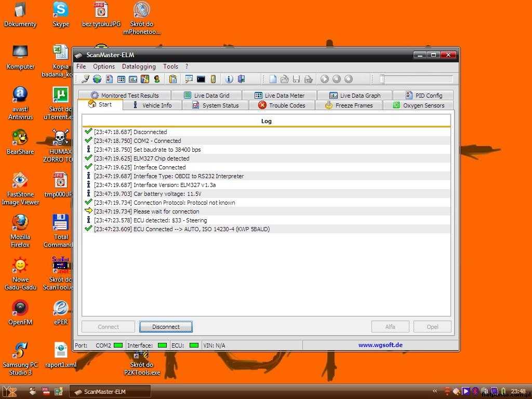Open the Start menu button on taskbar
This screenshot has height=399, width=532.
tap(9, 392)
